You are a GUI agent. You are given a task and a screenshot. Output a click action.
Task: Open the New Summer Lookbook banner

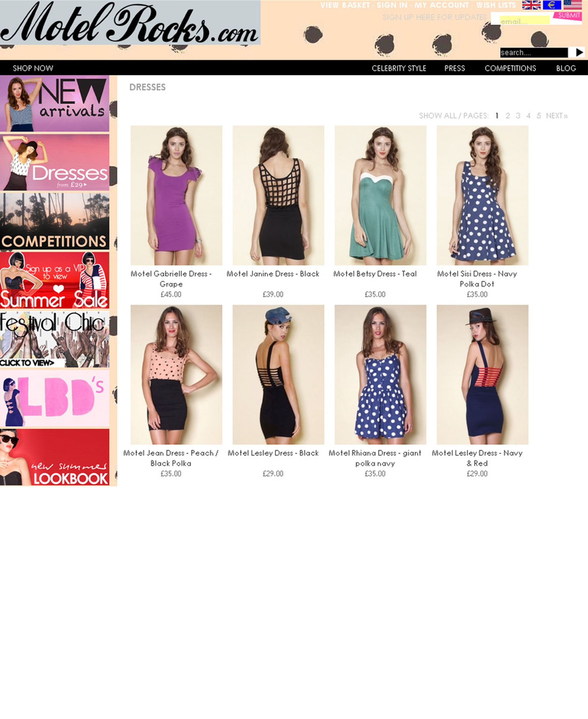pyautogui.click(x=54, y=457)
